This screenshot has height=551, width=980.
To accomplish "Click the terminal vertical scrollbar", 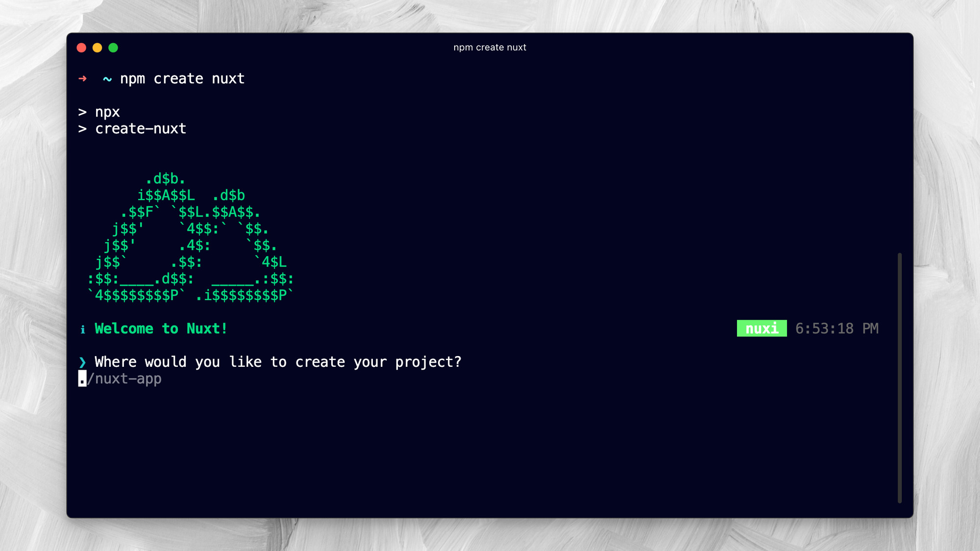I will [900, 378].
